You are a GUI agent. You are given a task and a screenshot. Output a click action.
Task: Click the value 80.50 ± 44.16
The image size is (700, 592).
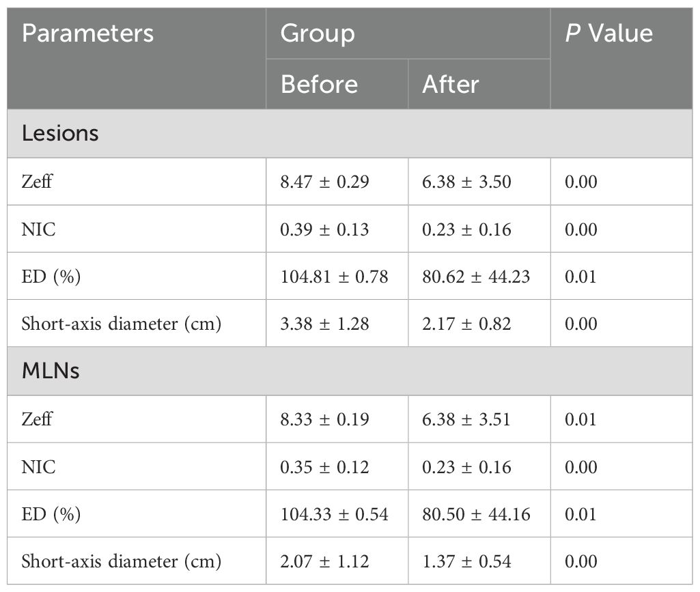tap(476, 514)
